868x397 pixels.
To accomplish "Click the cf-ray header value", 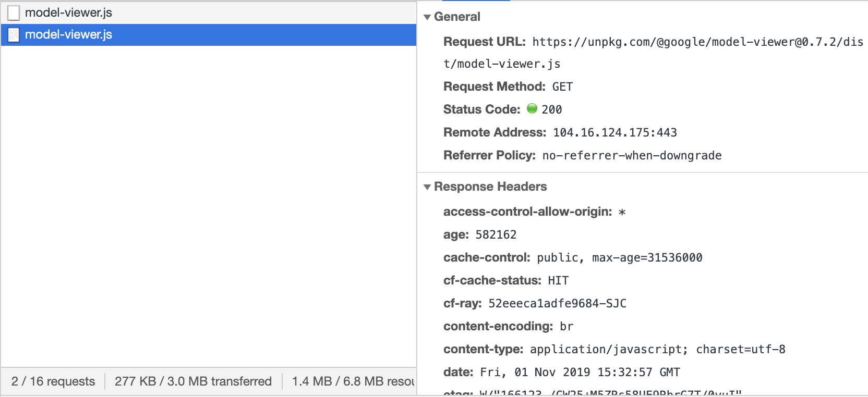I will point(557,303).
